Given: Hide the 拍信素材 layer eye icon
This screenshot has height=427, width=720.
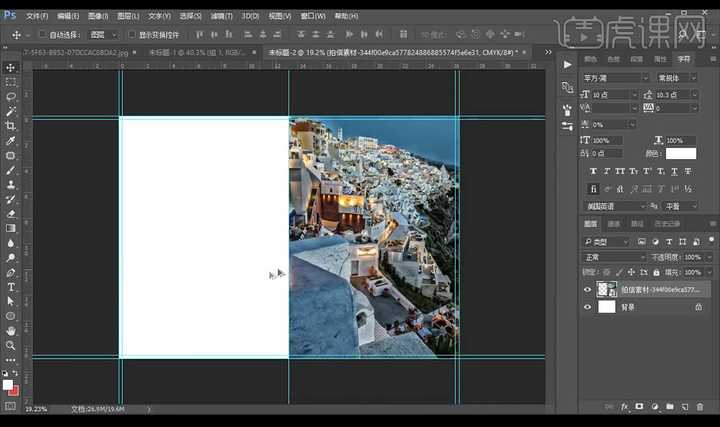Looking at the screenshot, I should click(x=587, y=290).
